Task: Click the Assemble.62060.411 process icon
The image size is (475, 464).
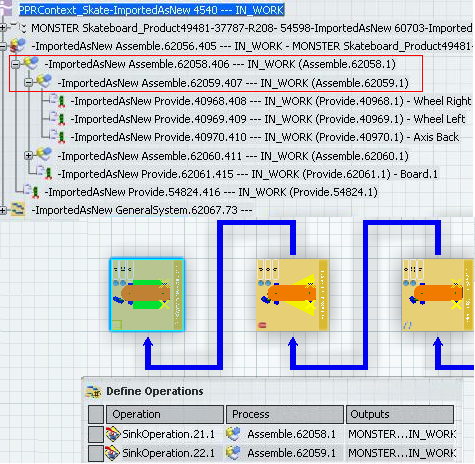Action: [x=44, y=155]
